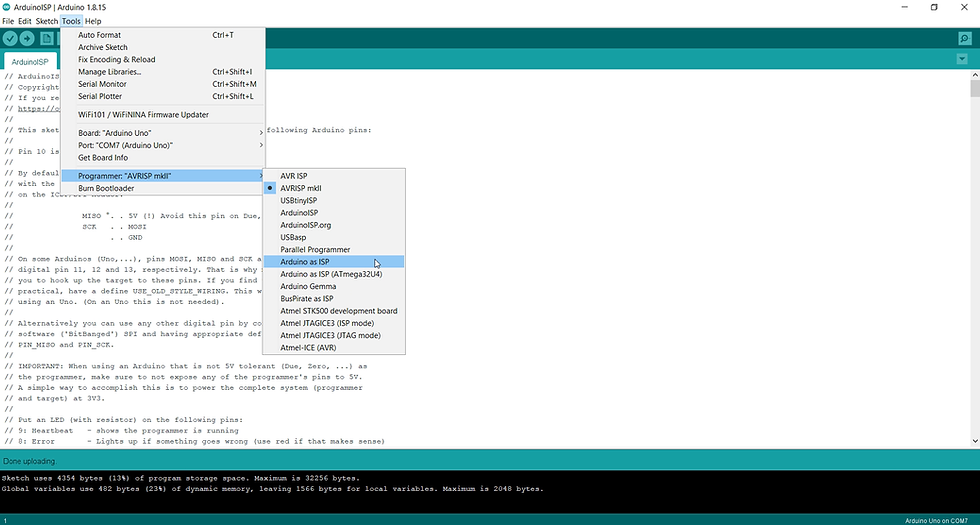Choose Fix Encoding & Reload
980x525 pixels.
162,59
